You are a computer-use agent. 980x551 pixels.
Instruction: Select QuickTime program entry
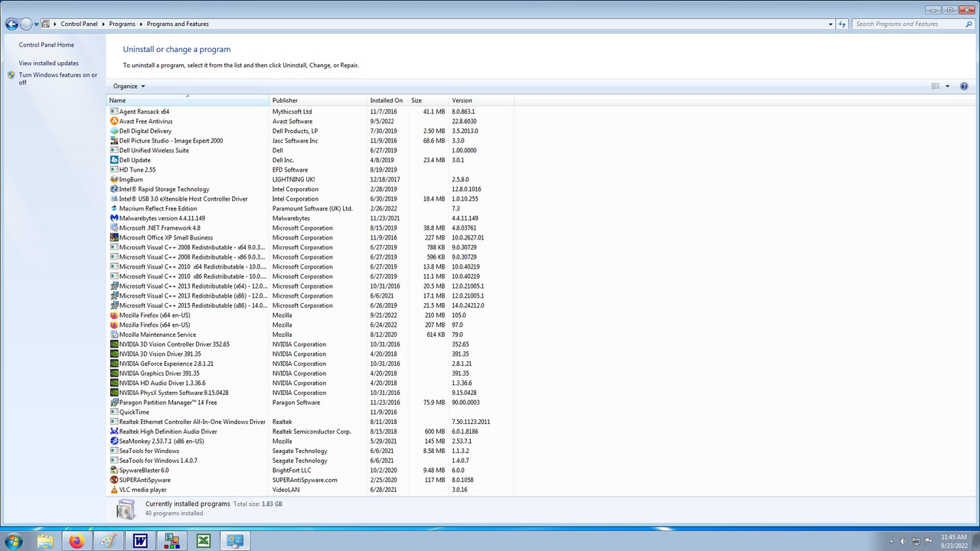click(x=310, y=412)
